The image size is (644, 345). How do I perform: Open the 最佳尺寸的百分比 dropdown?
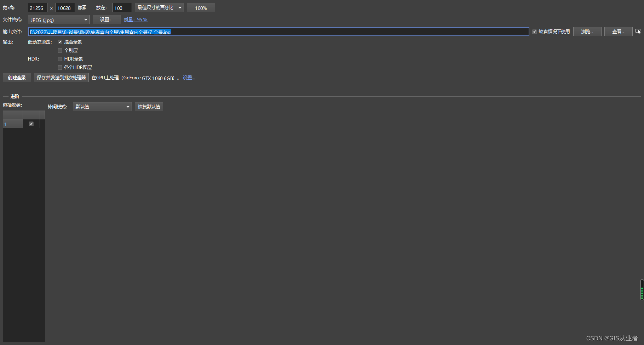point(159,7)
